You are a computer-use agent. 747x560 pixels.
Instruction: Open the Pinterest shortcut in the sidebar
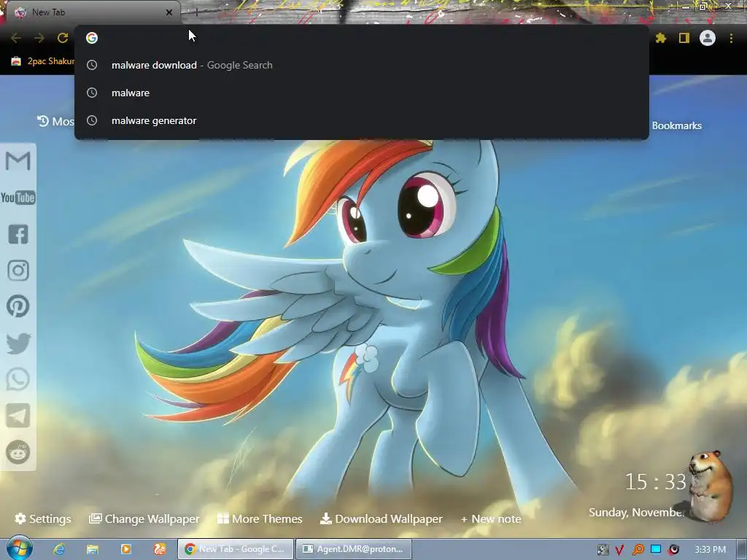pyautogui.click(x=18, y=306)
